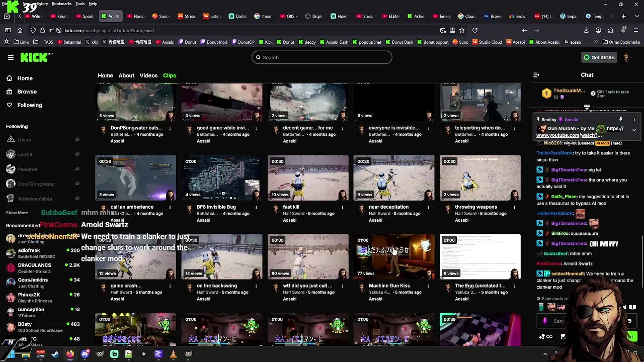
Task: Switch to the channel Videos tab
Action: (148, 75)
